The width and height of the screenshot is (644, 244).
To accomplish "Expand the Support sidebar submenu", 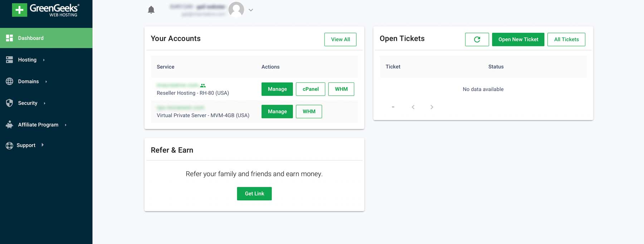I will point(43,145).
